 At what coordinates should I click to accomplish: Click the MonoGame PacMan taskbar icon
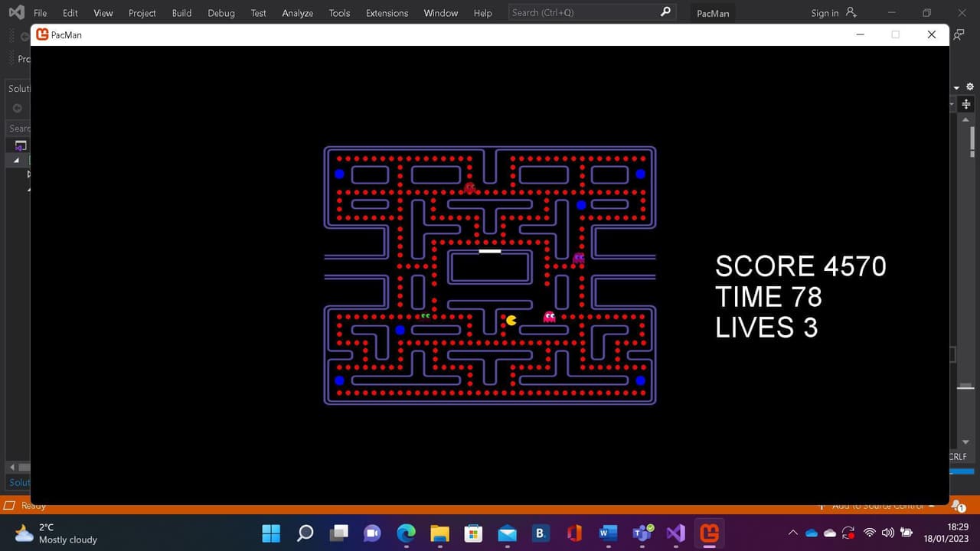[x=710, y=533]
